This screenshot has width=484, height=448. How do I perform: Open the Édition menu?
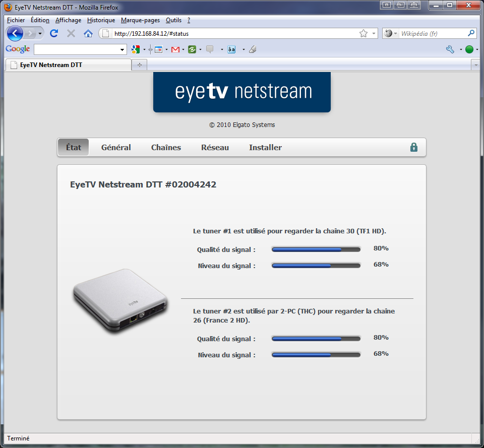[40, 20]
